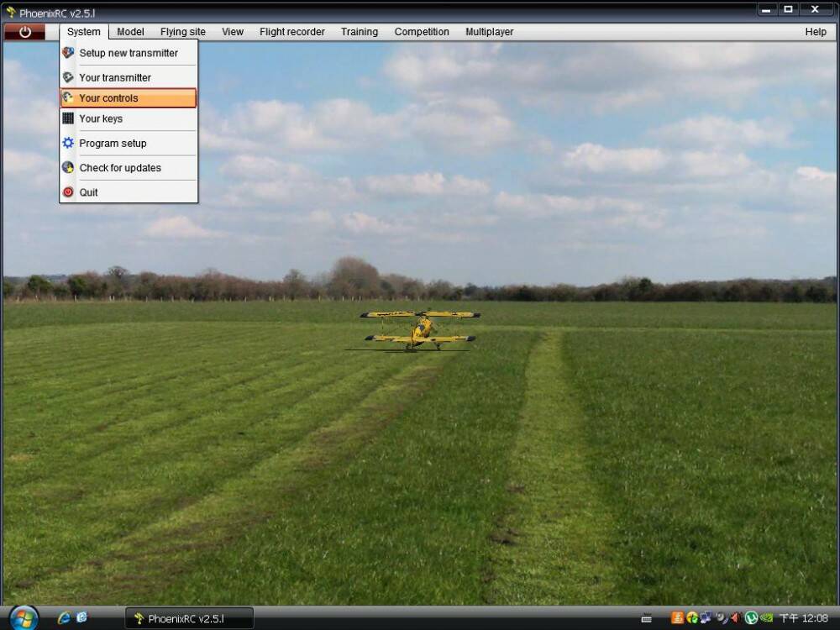Click the taskbar clock showing 12:08
This screenshot has height=630, width=840.
[x=804, y=618]
